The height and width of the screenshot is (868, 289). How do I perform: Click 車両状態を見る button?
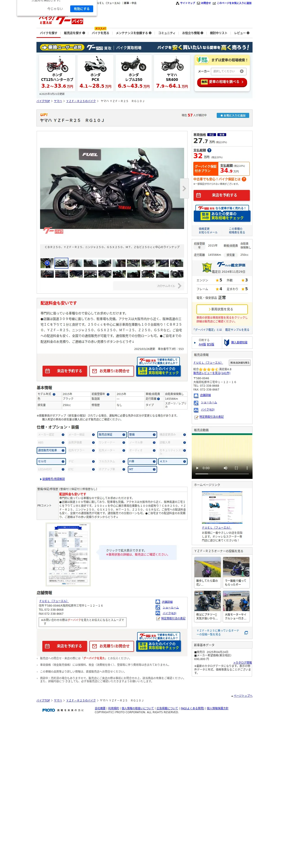point(222,309)
